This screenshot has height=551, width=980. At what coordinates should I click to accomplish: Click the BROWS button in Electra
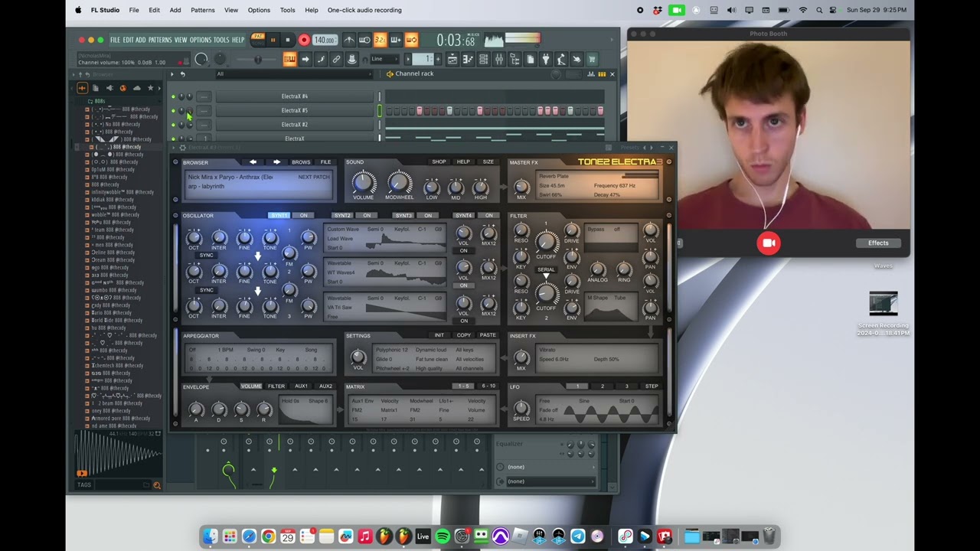(x=301, y=162)
